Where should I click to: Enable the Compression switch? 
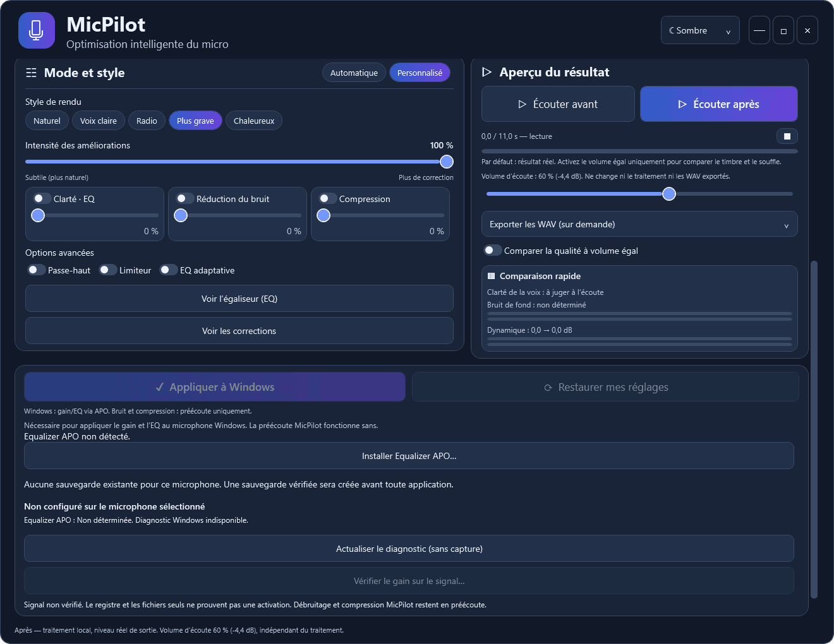click(327, 198)
